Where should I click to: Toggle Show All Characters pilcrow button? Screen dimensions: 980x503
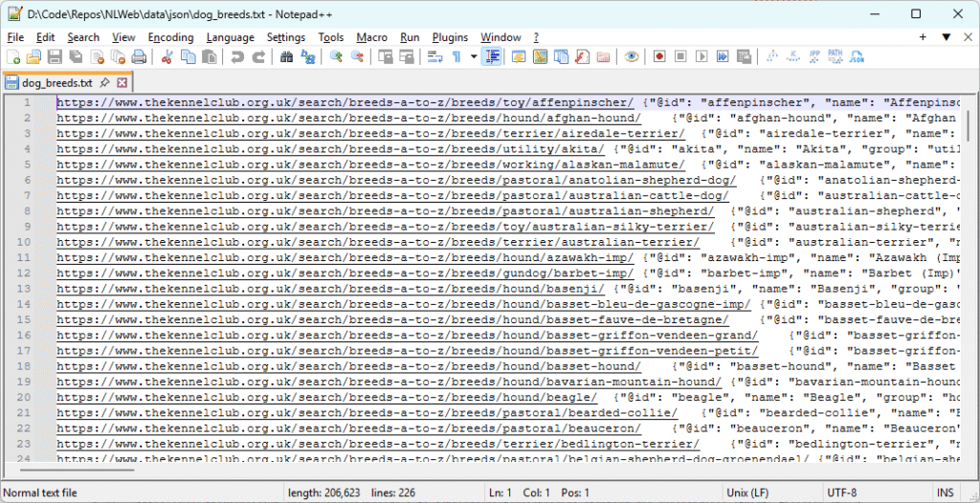click(457, 57)
